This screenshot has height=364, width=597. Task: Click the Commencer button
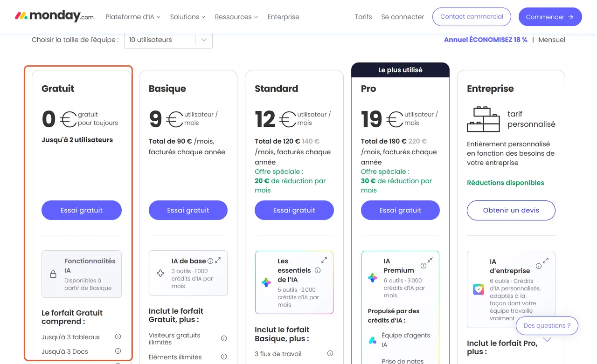coord(550,17)
